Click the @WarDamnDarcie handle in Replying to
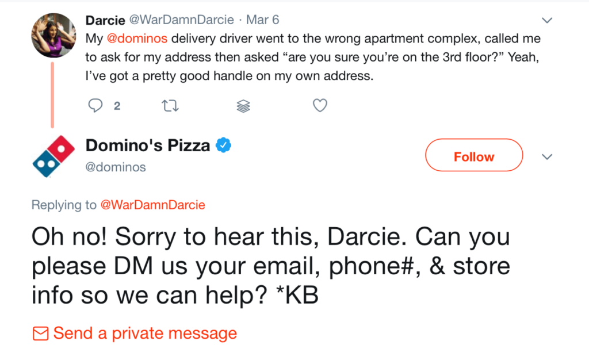 pyautogui.click(x=153, y=205)
